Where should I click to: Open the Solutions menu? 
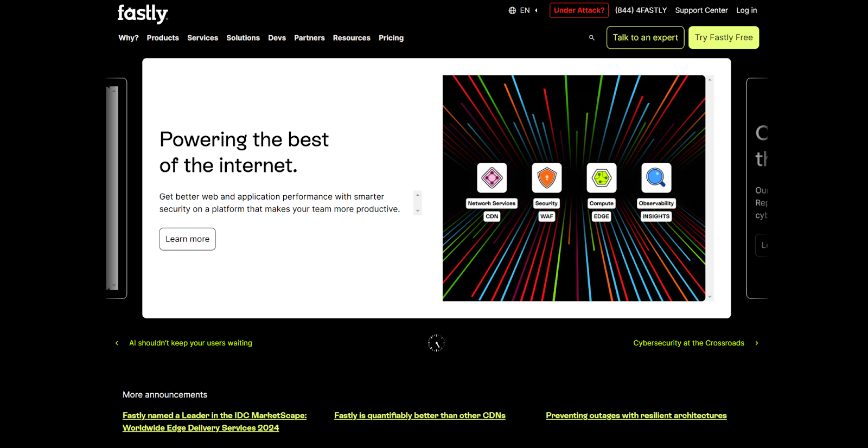click(x=243, y=38)
